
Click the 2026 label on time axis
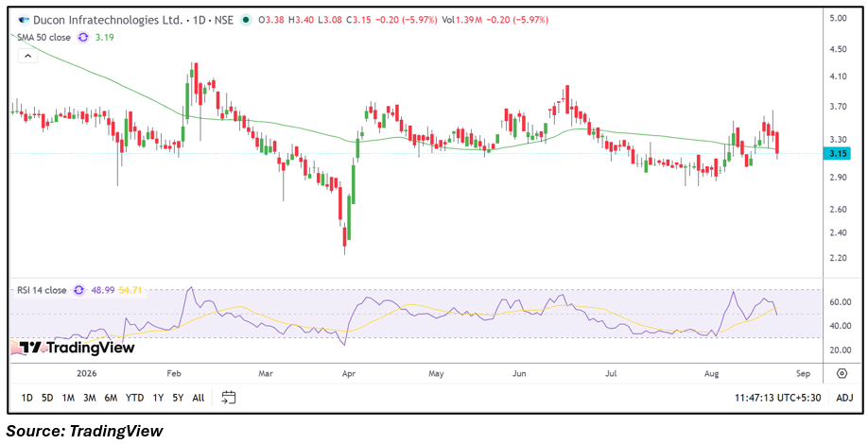pos(87,374)
